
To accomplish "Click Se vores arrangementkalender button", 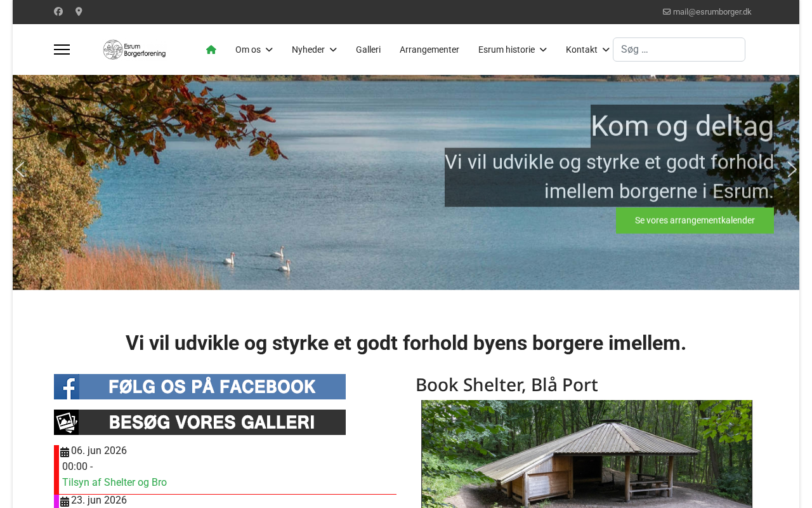I will [695, 220].
